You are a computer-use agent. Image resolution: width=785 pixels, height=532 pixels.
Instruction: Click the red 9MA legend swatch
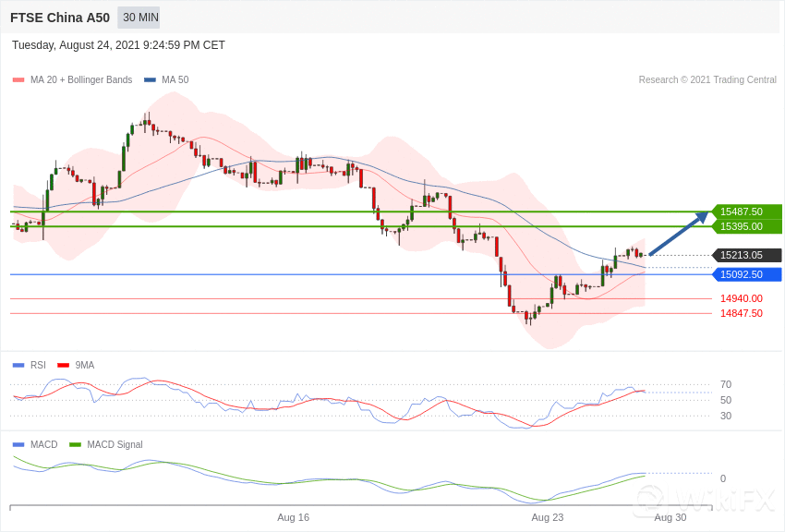(63, 365)
